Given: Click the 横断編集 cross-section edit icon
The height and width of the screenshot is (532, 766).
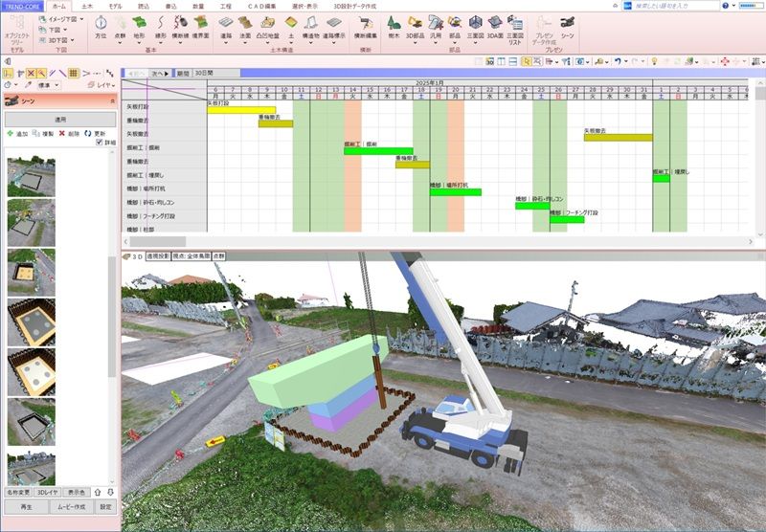Looking at the screenshot, I should pyautogui.click(x=364, y=26).
